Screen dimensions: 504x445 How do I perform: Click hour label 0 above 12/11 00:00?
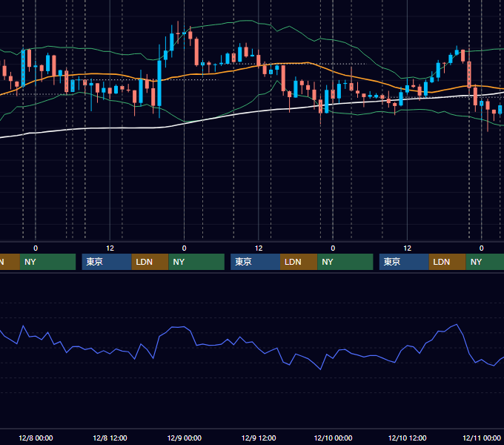click(x=482, y=248)
